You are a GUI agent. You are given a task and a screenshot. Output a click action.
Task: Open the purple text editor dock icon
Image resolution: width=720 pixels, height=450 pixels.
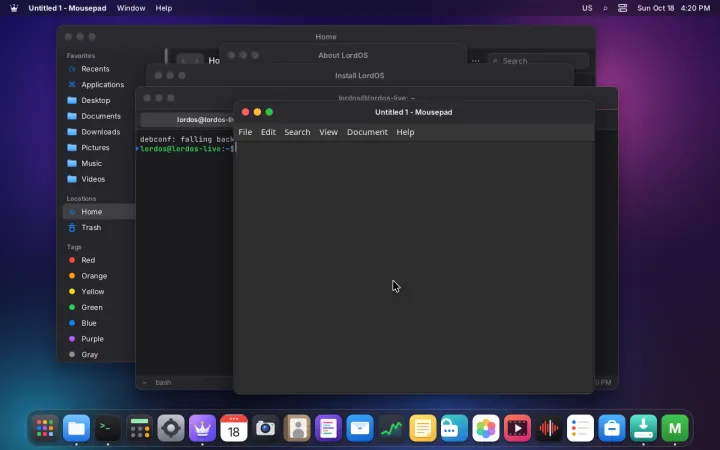[x=328, y=428]
